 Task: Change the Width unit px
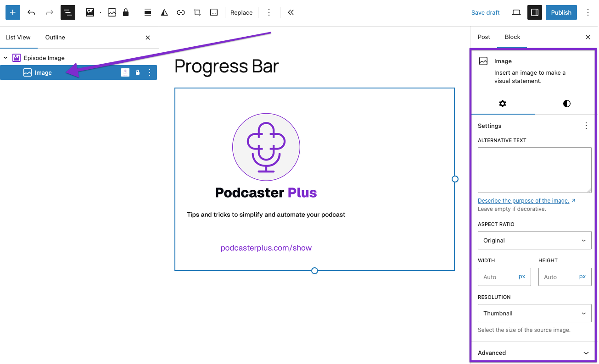(x=522, y=276)
